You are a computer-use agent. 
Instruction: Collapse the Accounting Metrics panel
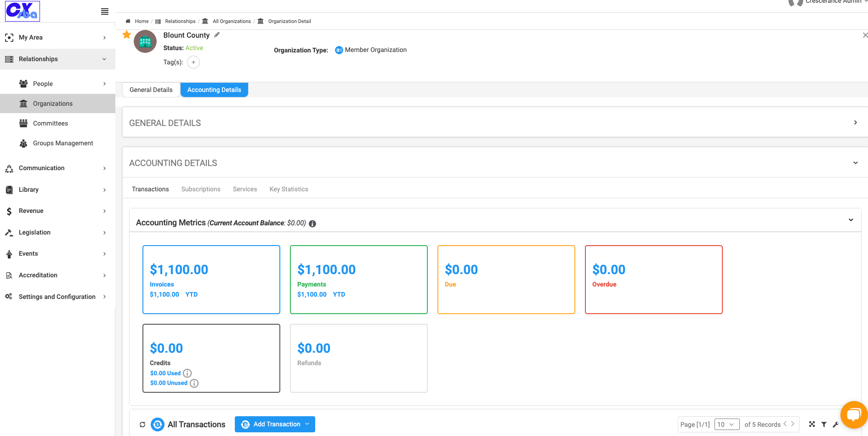coord(851,220)
